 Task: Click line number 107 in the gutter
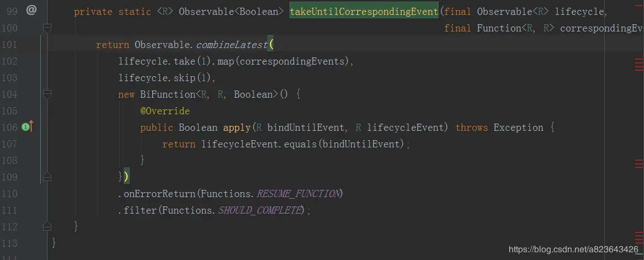tap(9, 144)
